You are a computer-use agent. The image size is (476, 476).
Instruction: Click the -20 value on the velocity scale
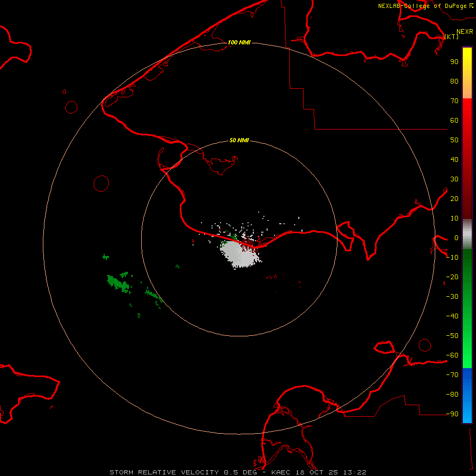pos(452,277)
